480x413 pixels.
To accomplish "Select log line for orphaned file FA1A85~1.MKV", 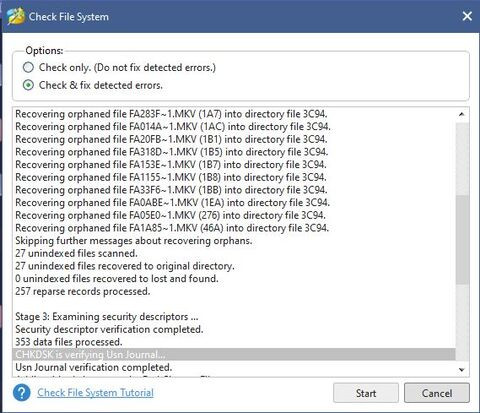I will click(172, 228).
